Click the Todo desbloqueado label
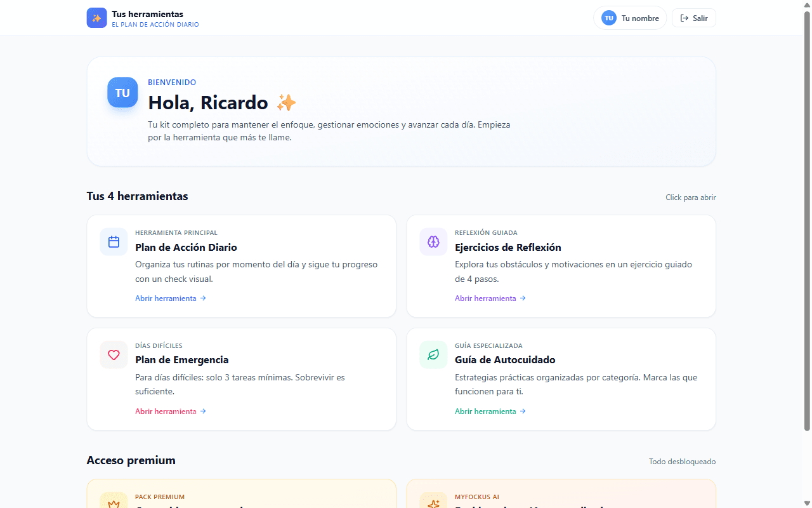The width and height of the screenshot is (812, 508). (x=683, y=462)
